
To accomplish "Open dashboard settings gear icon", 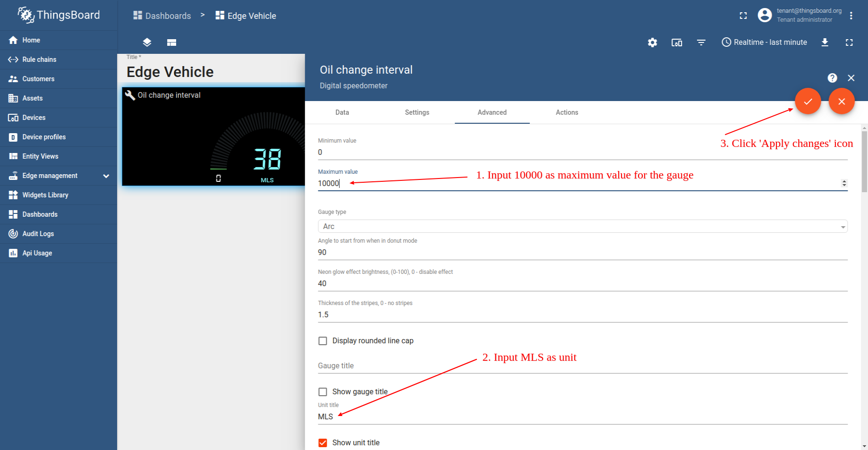I will tap(652, 42).
